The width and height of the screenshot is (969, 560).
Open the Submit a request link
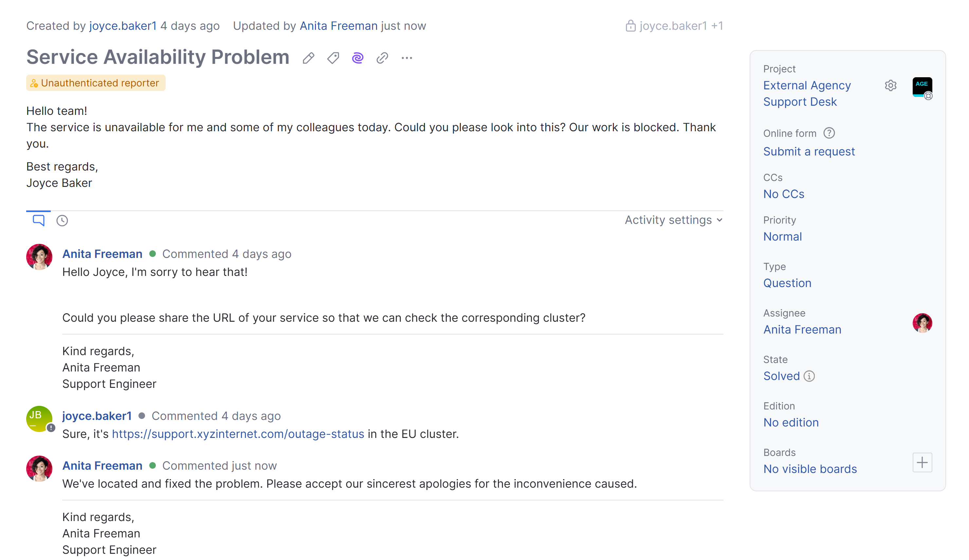[809, 151]
